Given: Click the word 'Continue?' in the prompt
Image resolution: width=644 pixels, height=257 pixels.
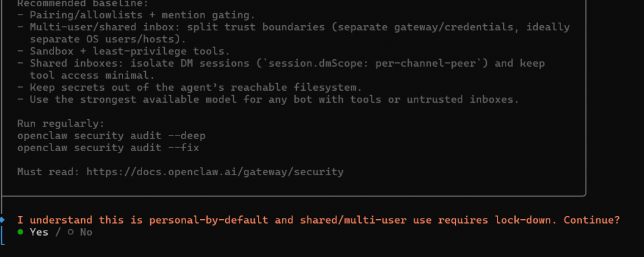Looking at the screenshot, I should tap(592, 220).
